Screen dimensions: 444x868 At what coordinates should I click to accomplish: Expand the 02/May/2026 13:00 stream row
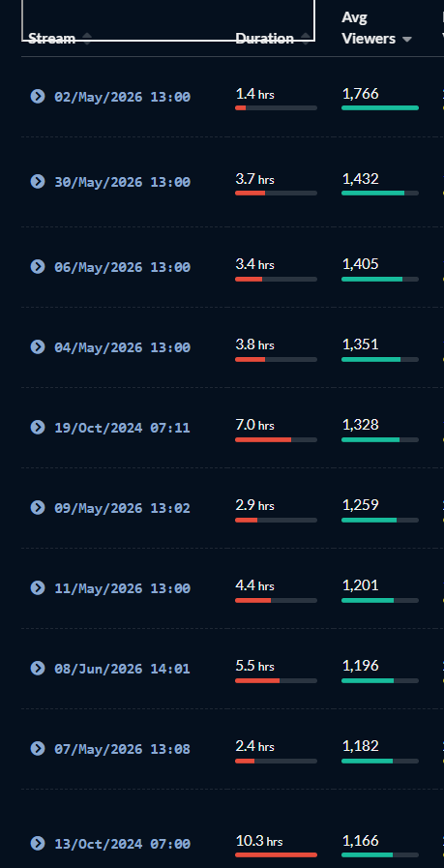[37, 97]
